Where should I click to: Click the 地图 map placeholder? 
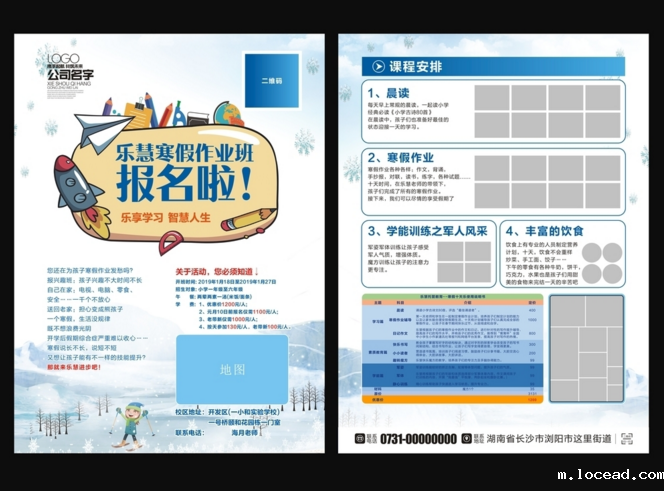(232, 369)
